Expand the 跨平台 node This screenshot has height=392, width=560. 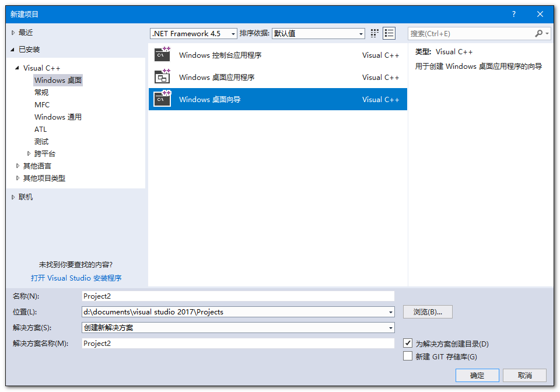point(29,153)
